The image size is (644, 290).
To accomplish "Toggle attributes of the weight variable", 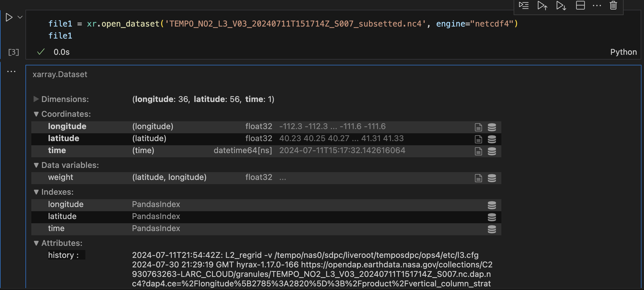I will pos(478,178).
